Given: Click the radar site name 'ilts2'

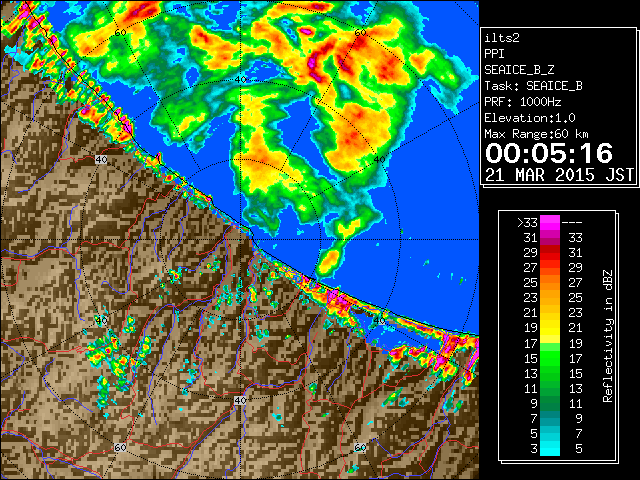Looking at the screenshot, I should 502,38.
